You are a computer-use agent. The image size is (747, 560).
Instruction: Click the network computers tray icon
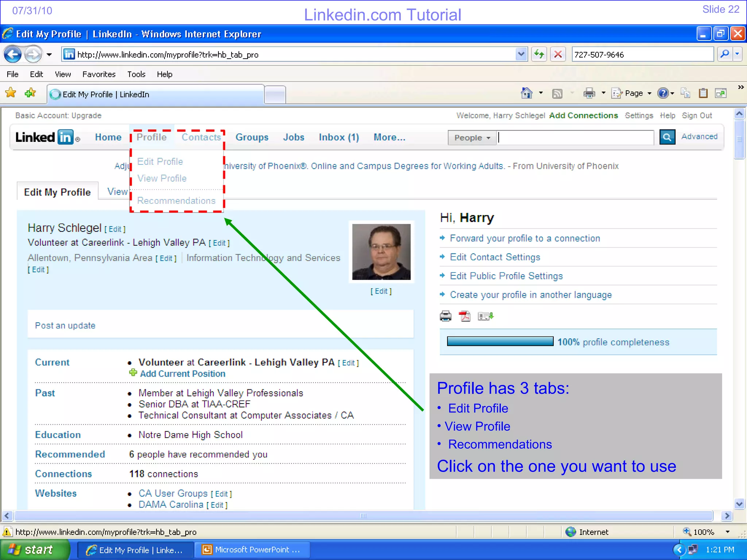click(693, 549)
